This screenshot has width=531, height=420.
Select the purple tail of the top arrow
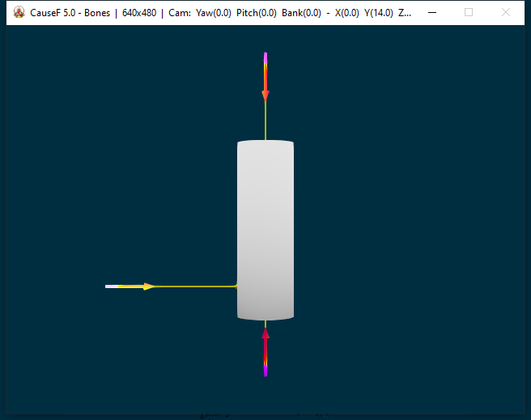tap(265, 57)
